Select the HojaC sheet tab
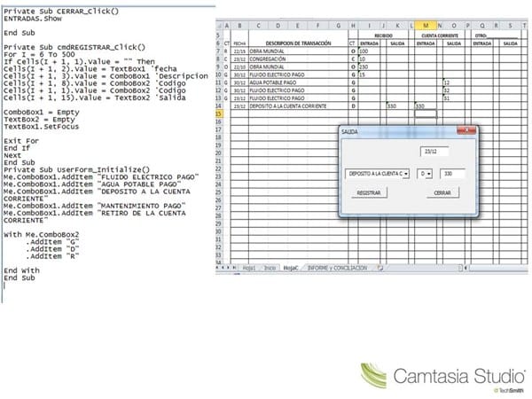Image resolution: width=532 pixels, height=399 pixels. point(291,268)
